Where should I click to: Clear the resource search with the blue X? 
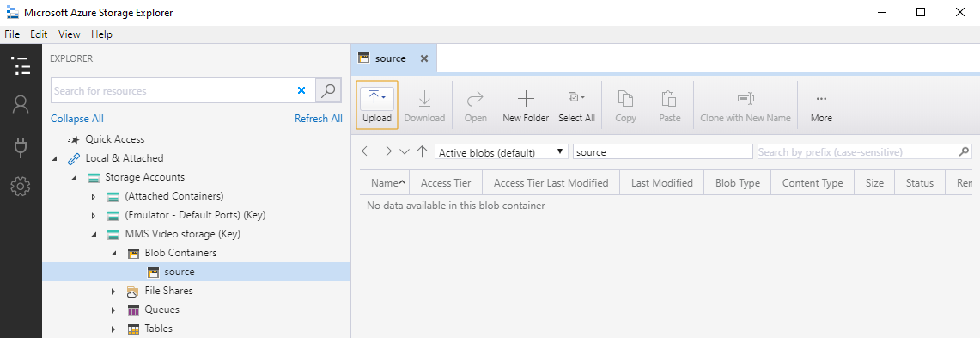(301, 91)
